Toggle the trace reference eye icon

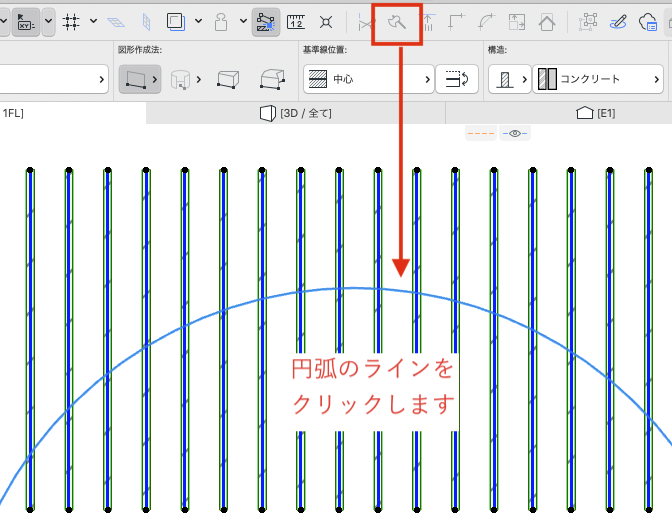pos(515,133)
